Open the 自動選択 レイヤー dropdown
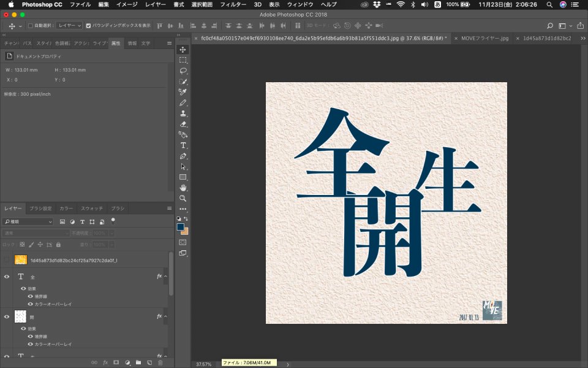 69,26
